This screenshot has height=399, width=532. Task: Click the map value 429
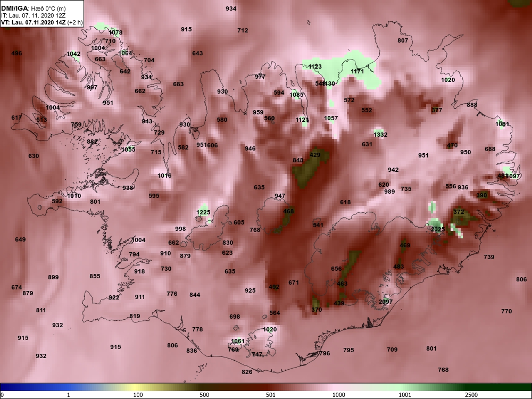(x=315, y=155)
